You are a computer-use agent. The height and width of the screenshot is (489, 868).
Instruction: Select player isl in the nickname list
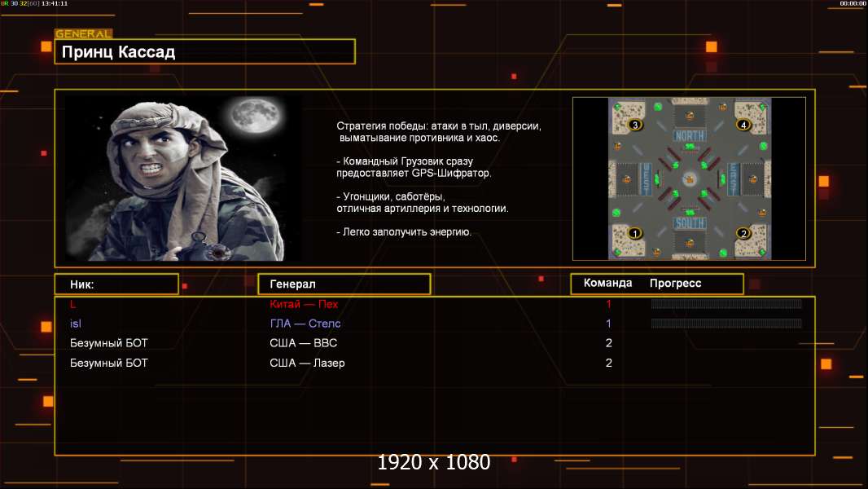coord(76,324)
